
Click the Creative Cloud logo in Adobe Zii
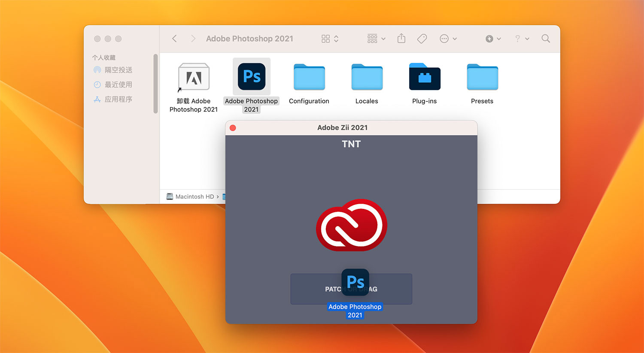[x=352, y=225]
